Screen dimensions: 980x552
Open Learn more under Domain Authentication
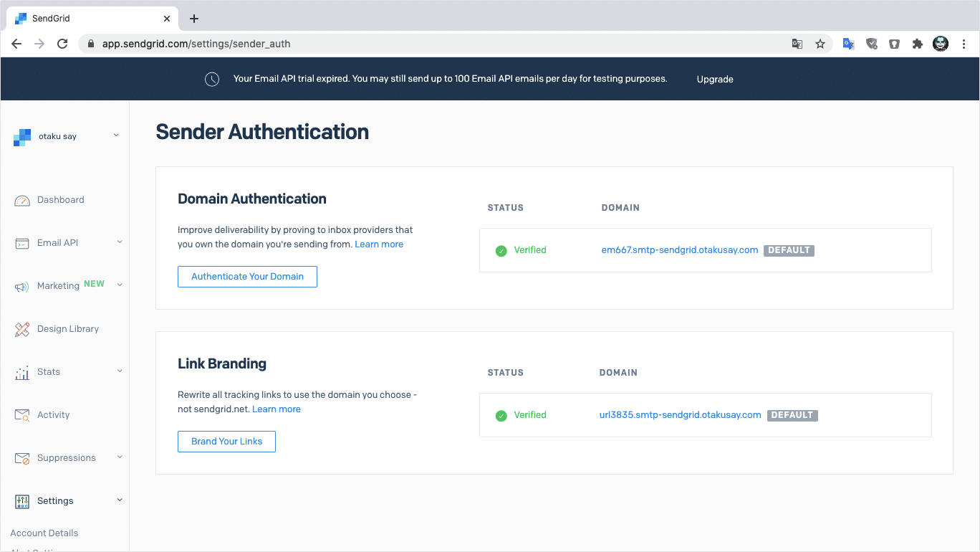[379, 244]
